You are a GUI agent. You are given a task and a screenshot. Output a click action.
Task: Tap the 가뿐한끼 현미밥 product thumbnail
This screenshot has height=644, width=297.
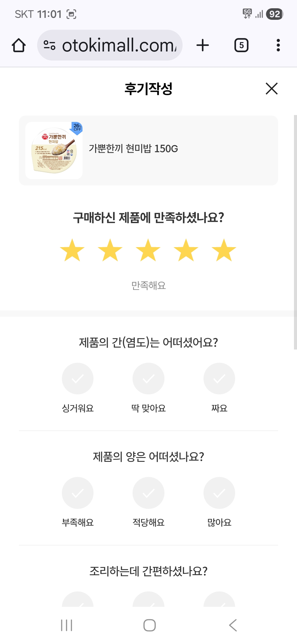tap(54, 151)
